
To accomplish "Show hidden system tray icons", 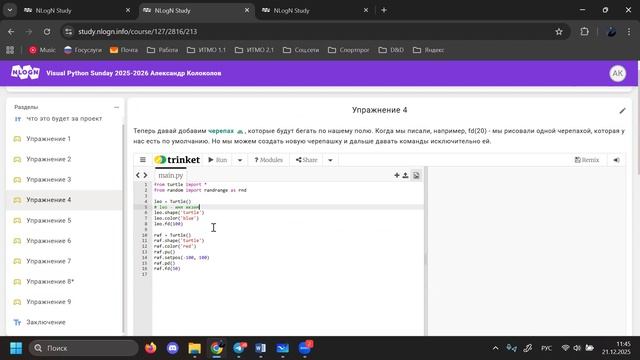I will point(495,348).
